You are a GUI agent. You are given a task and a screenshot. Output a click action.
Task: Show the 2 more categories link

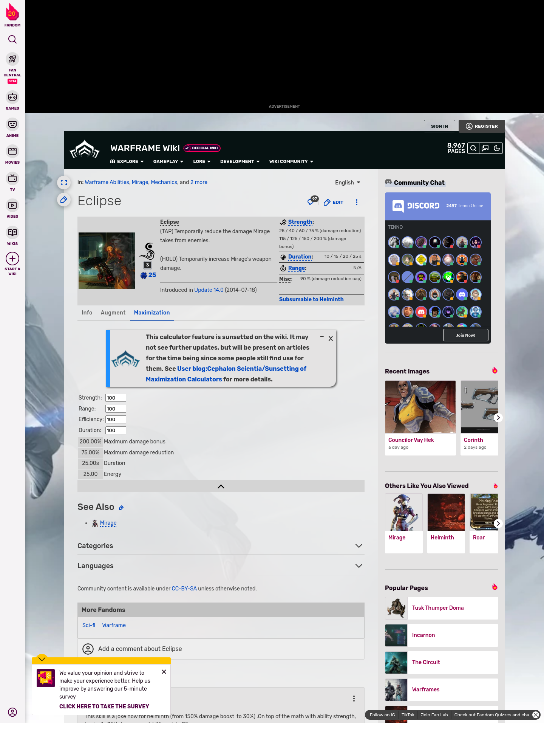199,182
